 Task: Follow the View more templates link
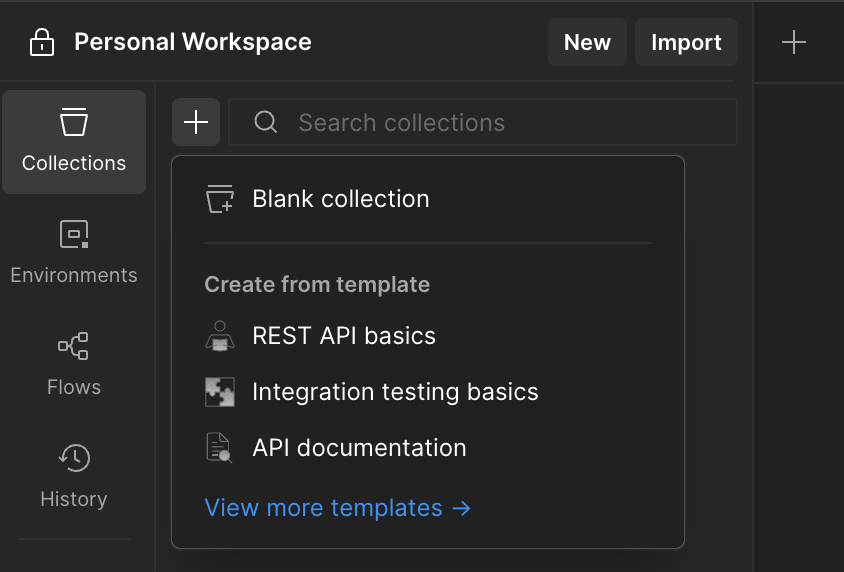(x=337, y=508)
